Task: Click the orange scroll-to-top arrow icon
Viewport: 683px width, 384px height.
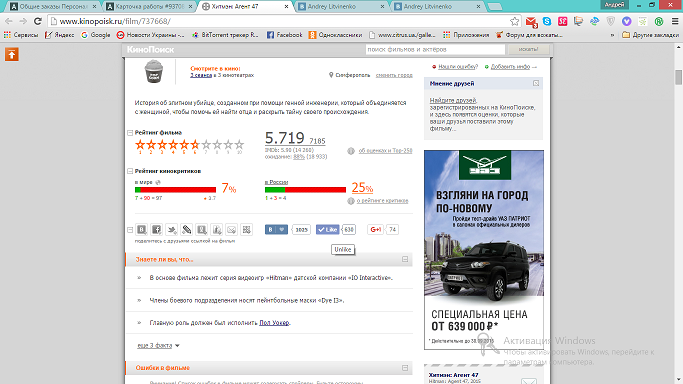Action: [x=12, y=54]
